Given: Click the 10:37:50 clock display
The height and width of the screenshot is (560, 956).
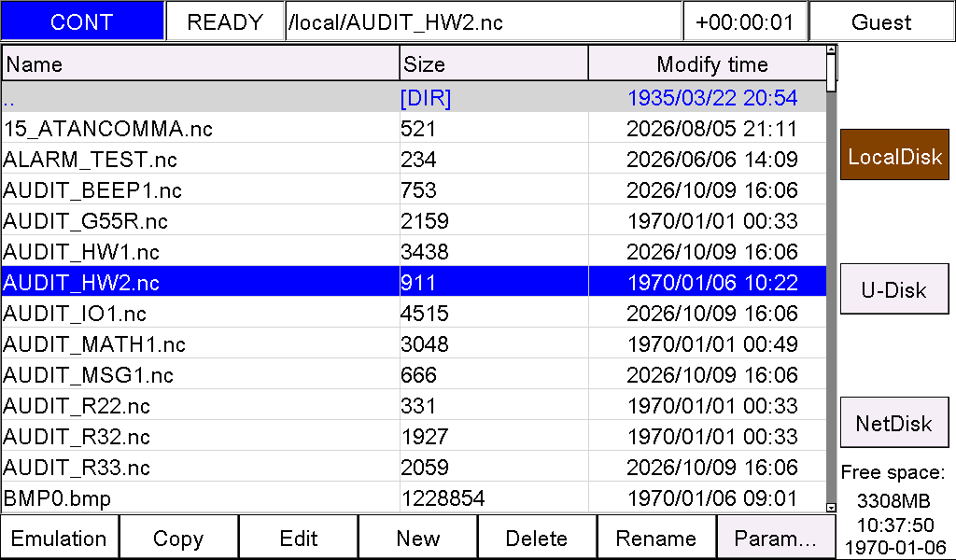Looking at the screenshot, I should click(x=895, y=524).
